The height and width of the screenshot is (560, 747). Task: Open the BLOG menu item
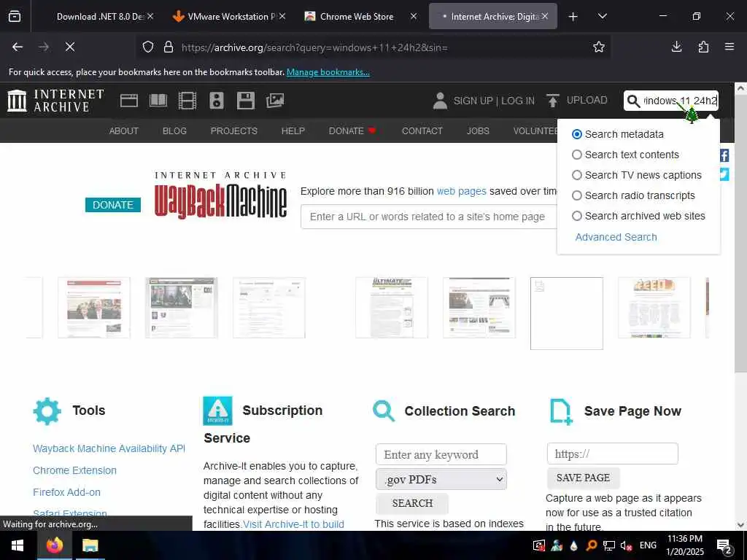pos(174,131)
